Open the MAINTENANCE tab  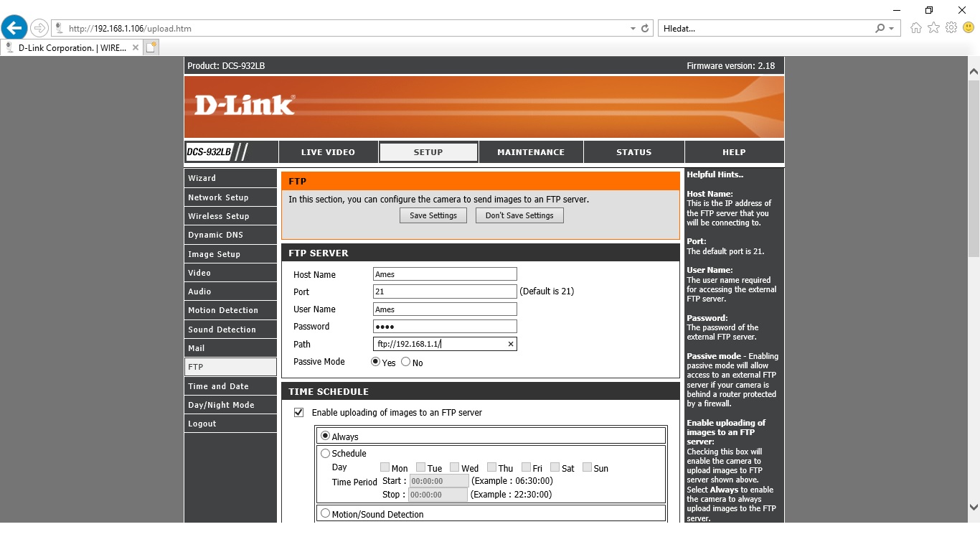click(531, 152)
